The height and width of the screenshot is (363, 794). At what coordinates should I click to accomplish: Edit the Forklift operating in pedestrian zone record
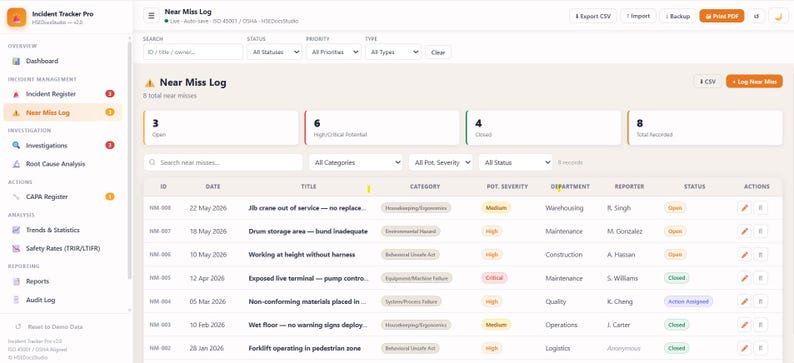[x=744, y=348]
